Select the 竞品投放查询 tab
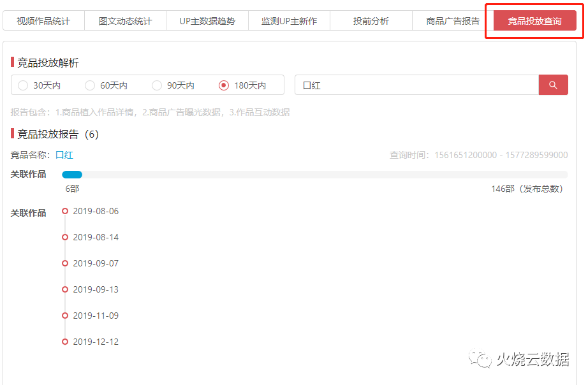588x385 pixels. pos(535,21)
